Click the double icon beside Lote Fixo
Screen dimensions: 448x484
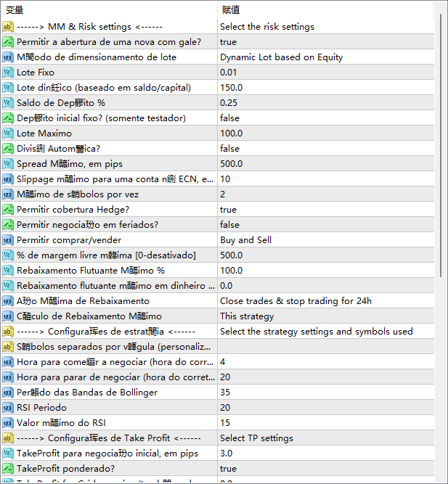[8, 73]
